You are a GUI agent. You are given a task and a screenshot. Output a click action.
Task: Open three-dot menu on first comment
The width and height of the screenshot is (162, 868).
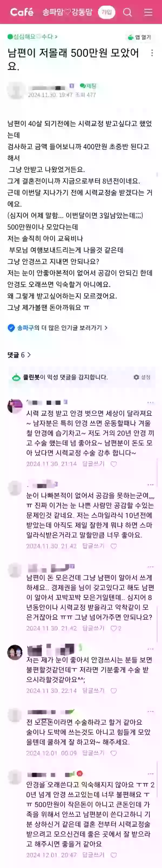151,402
